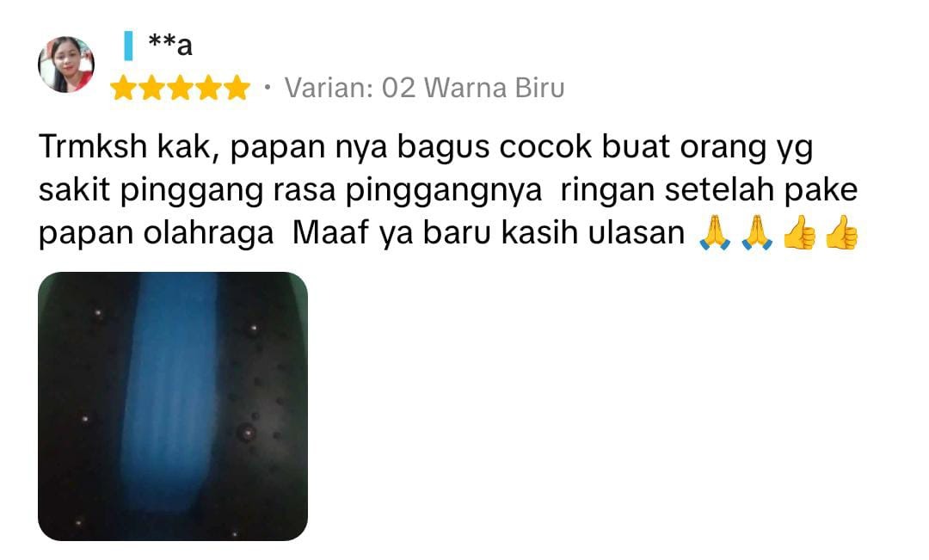Click the review line starting with Trmksh kak
This screenshot has height=560, width=929.
(x=426, y=148)
